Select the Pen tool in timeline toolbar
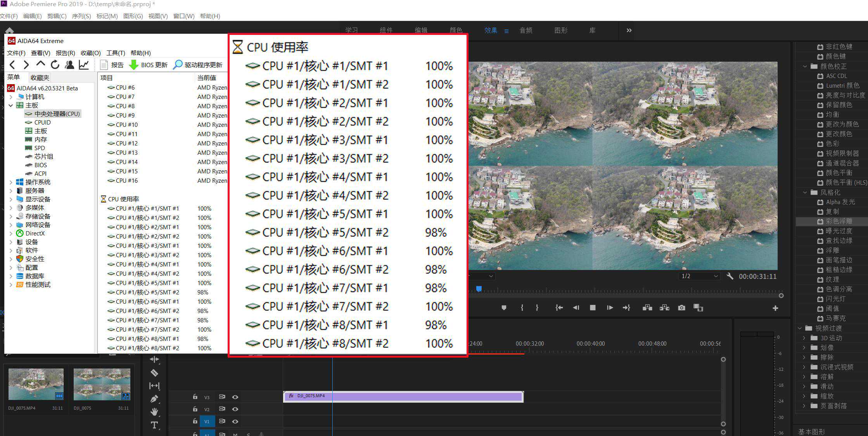868x436 pixels. (x=154, y=399)
